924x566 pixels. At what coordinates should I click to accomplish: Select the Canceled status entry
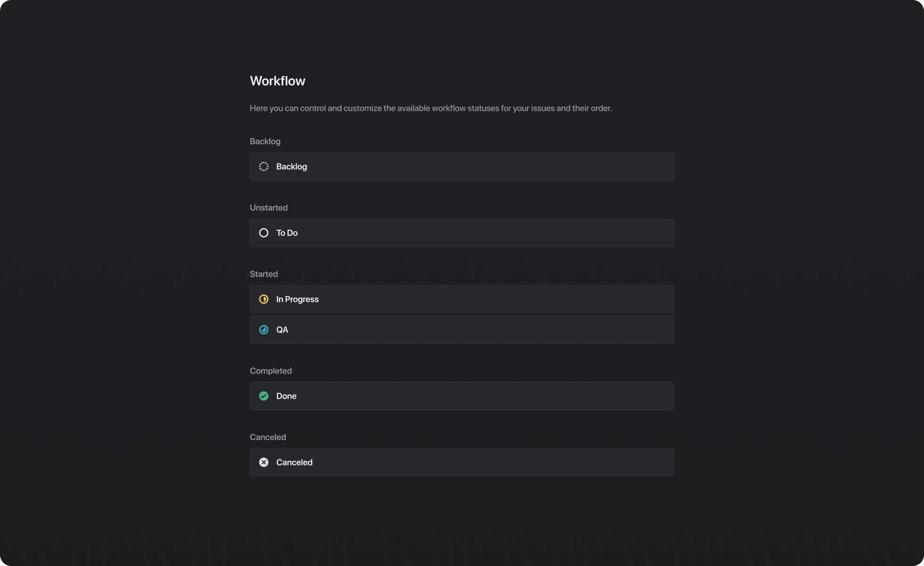pos(462,462)
